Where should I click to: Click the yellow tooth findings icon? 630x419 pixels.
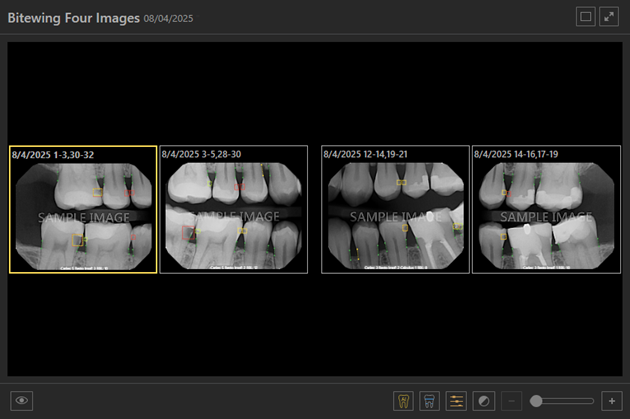pyautogui.click(x=405, y=400)
